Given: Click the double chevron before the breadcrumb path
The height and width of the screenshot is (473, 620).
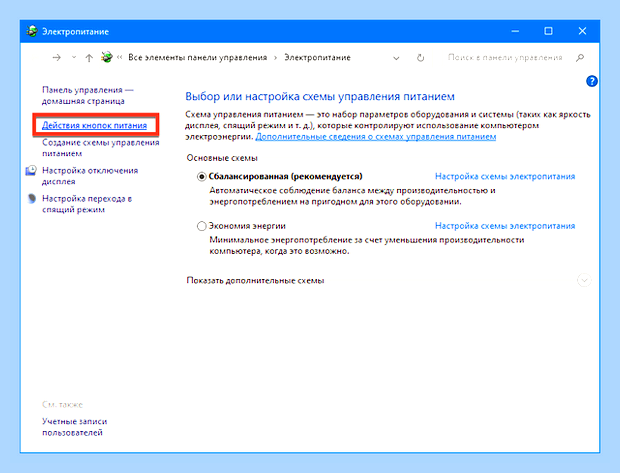Looking at the screenshot, I should pyautogui.click(x=119, y=57).
